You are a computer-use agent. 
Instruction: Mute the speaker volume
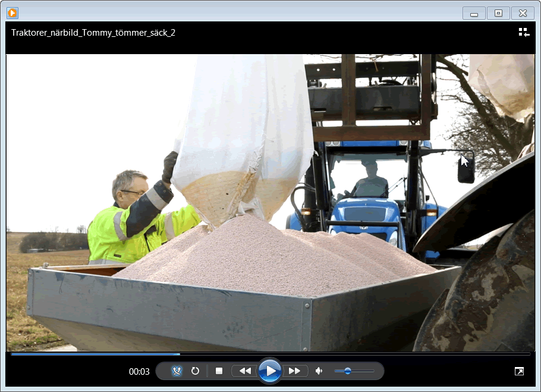[x=319, y=371]
